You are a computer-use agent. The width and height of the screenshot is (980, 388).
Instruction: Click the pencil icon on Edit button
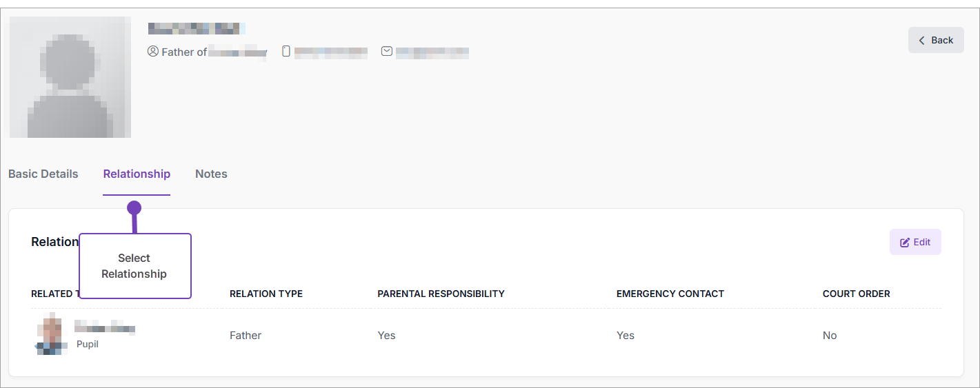click(x=905, y=243)
